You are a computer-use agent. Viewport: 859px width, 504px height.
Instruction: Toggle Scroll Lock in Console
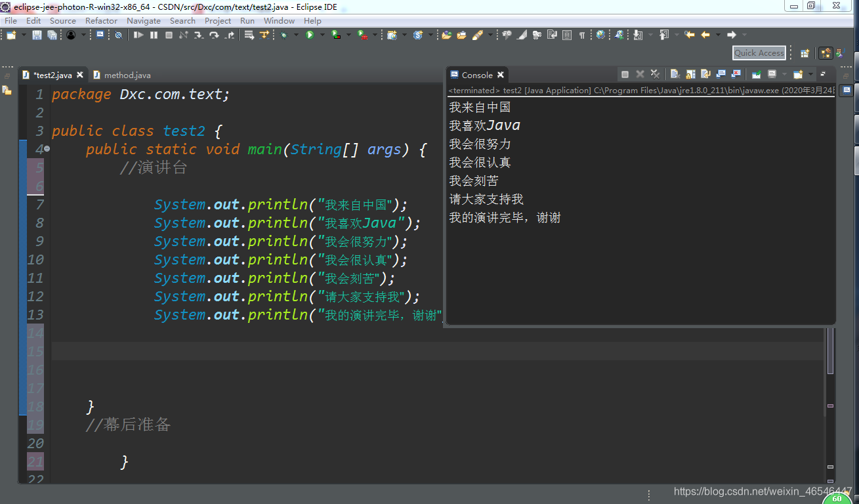(690, 74)
